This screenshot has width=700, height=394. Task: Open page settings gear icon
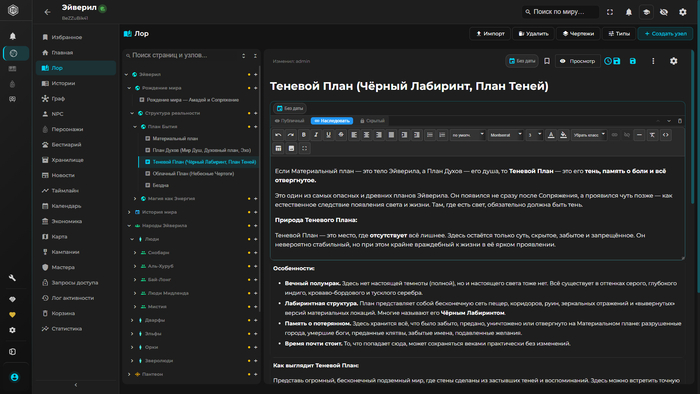click(x=674, y=61)
